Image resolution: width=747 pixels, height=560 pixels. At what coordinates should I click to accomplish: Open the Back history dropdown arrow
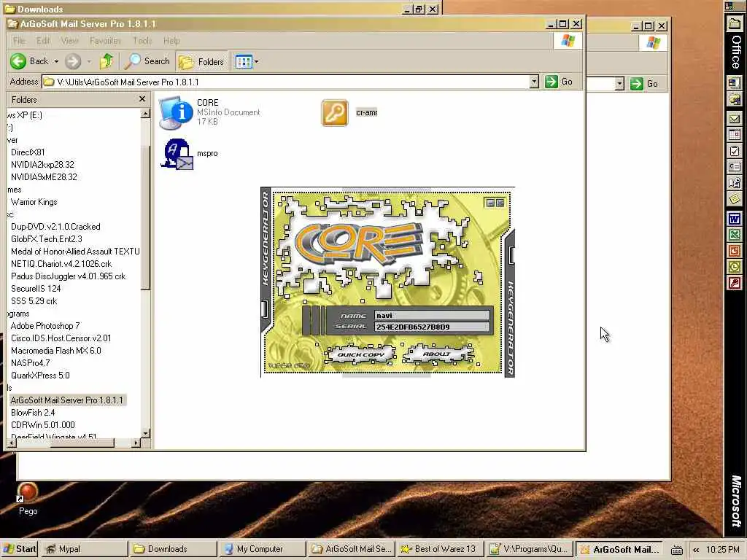(x=56, y=61)
